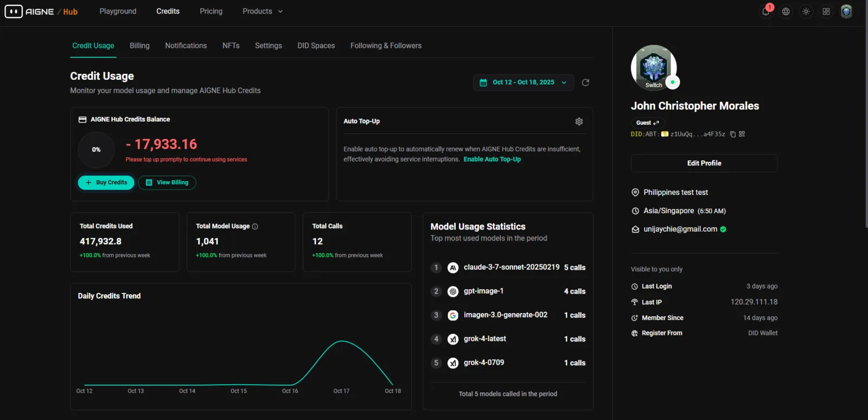This screenshot has width=868, height=420.
Task: Click the 417,932.8 total credits value
Action: tap(100, 241)
